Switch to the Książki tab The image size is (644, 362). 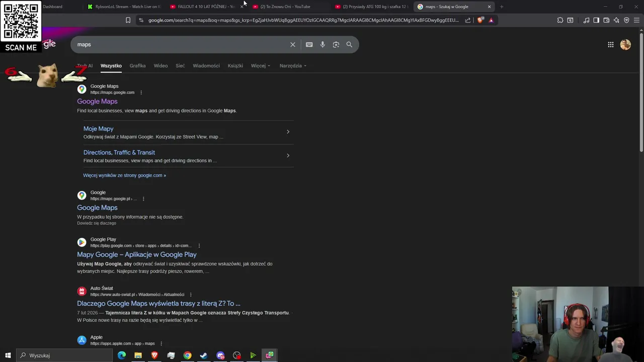[x=235, y=66]
